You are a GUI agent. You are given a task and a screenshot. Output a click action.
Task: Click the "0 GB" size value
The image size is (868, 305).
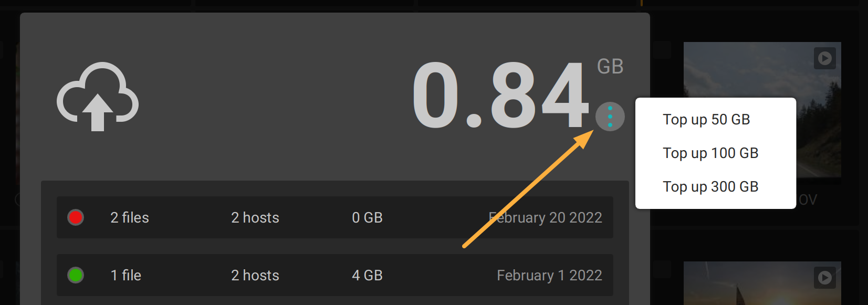pos(367,217)
